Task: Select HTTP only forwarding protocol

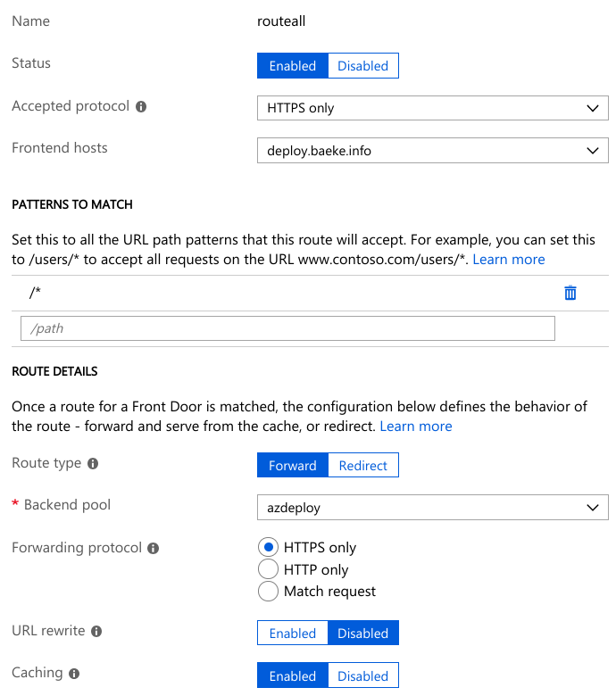Action: (268, 569)
